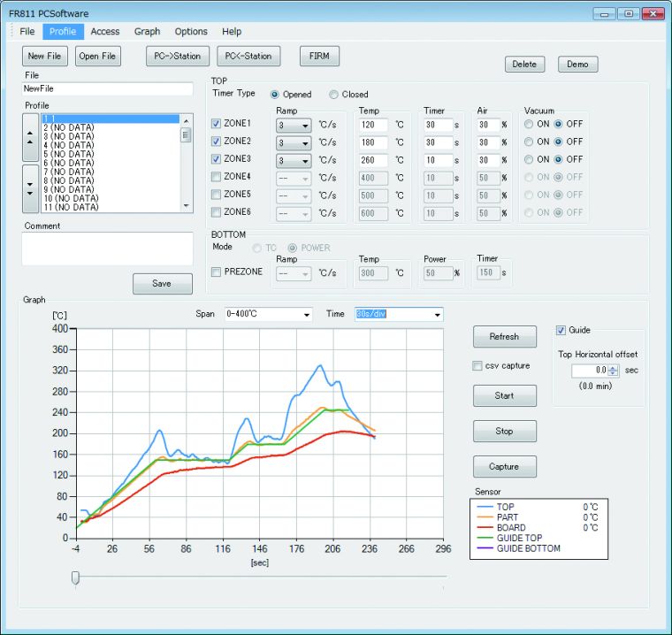This screenshot has width=672, height=635.
Task: Enable the ZONE4 checkbox
Action: tap(217, 177)
